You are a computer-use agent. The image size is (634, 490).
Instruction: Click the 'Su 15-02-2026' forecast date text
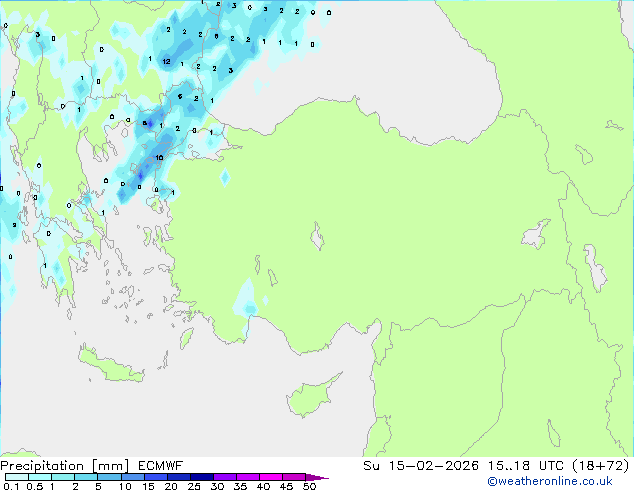coord(421,466)
